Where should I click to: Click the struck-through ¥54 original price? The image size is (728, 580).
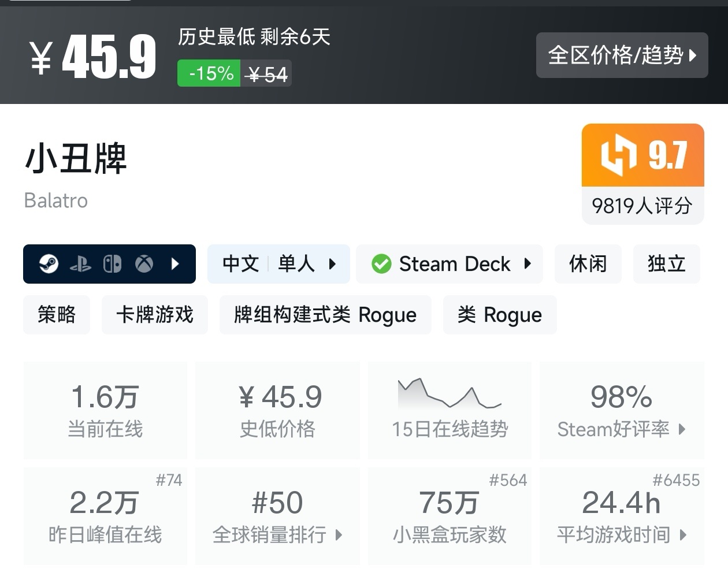click(x=266, y=73)
